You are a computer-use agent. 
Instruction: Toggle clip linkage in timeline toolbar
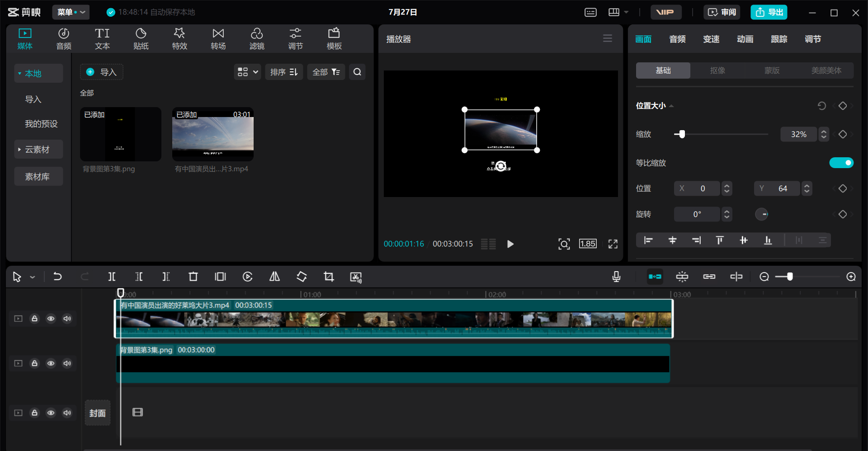[x=709, y=277]
